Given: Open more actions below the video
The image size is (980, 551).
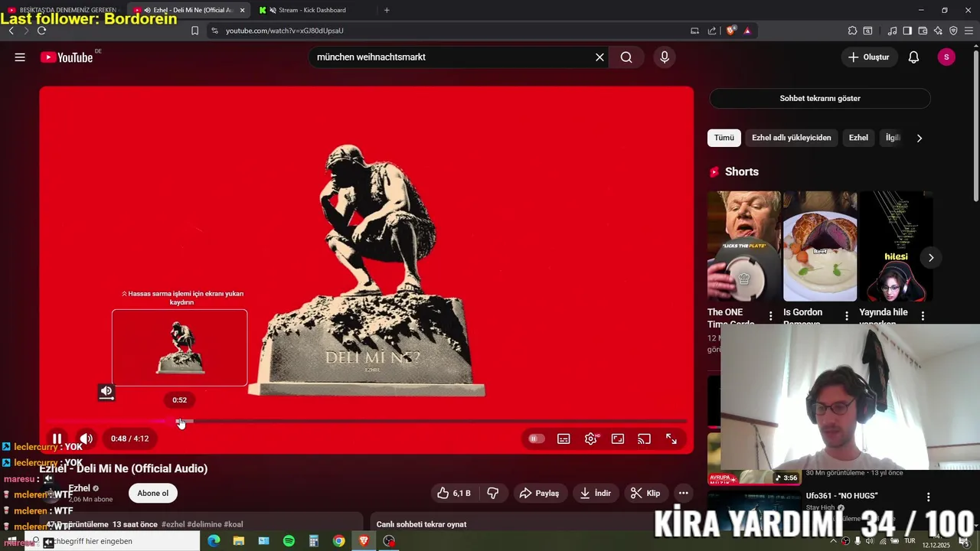Looking at the screenshot, I should pyautogui.click(x=684, y=494).
